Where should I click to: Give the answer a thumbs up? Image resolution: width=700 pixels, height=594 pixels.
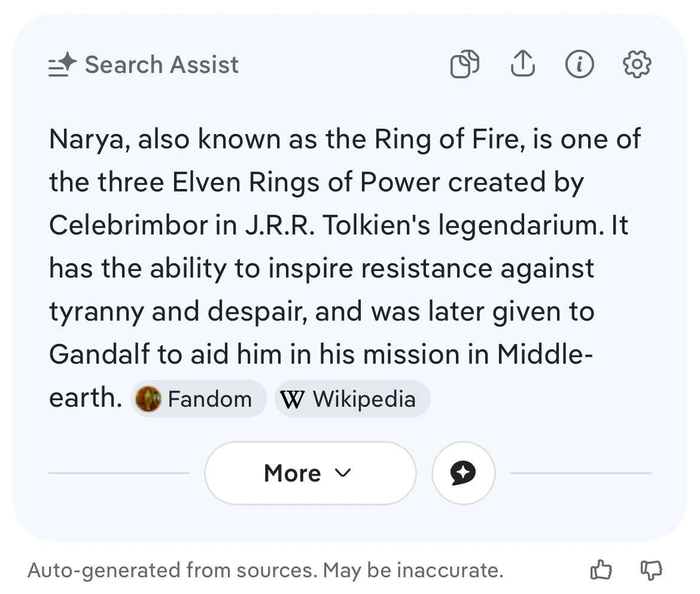(x=601, y=571)
